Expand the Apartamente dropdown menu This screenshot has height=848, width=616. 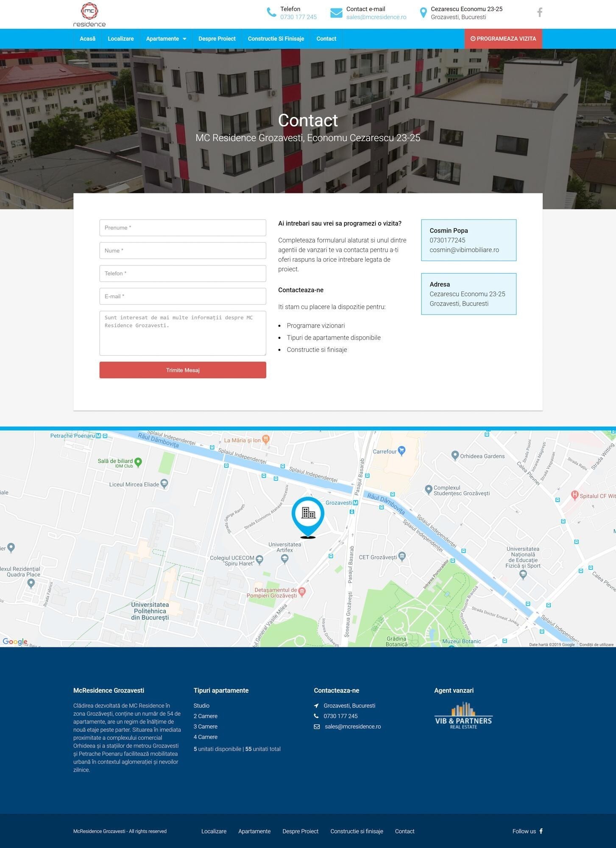(166, 39)
